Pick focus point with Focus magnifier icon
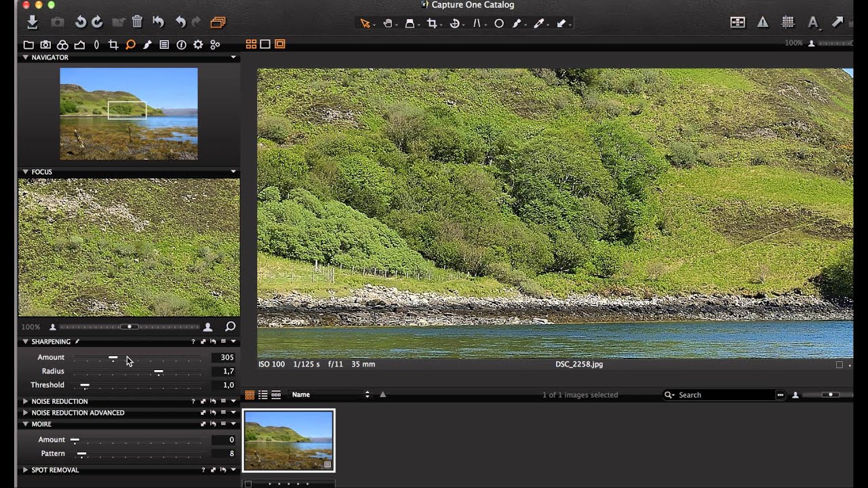868x488 pixels. coord(230,327)
